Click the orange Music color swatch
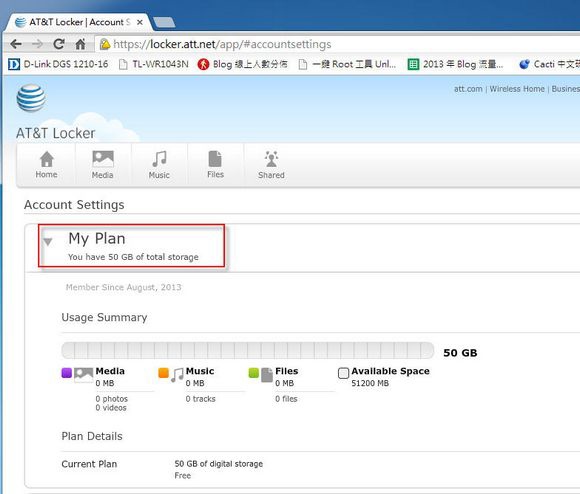This screenshot has width=580, height=494. 163,373
